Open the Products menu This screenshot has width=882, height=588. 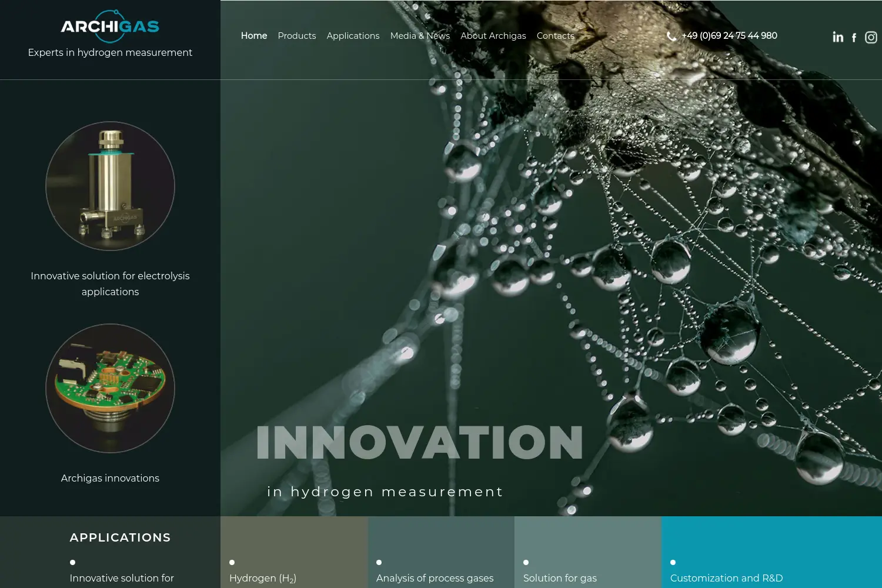[297, 36]
